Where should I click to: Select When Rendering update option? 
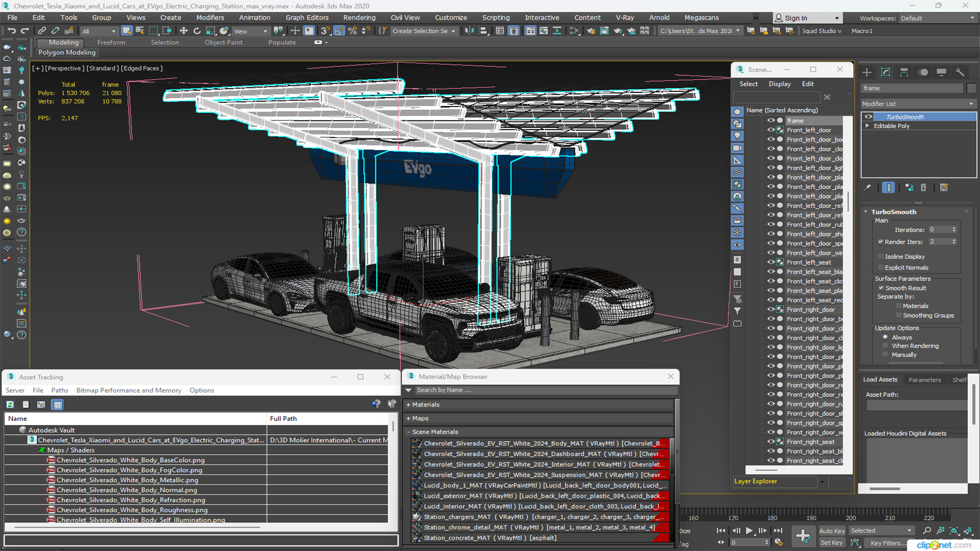pyautogui.click(x=886, y=346)
